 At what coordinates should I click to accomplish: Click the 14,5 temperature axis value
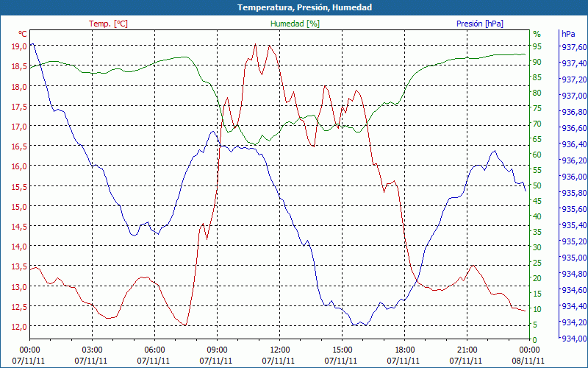tap(20, 227)
